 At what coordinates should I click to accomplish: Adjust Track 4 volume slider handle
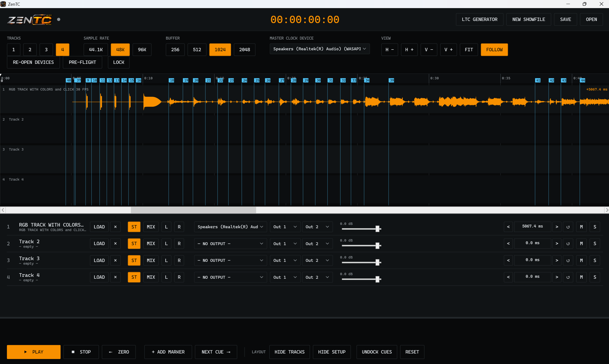pyautogui.click(x=377, y=279)
